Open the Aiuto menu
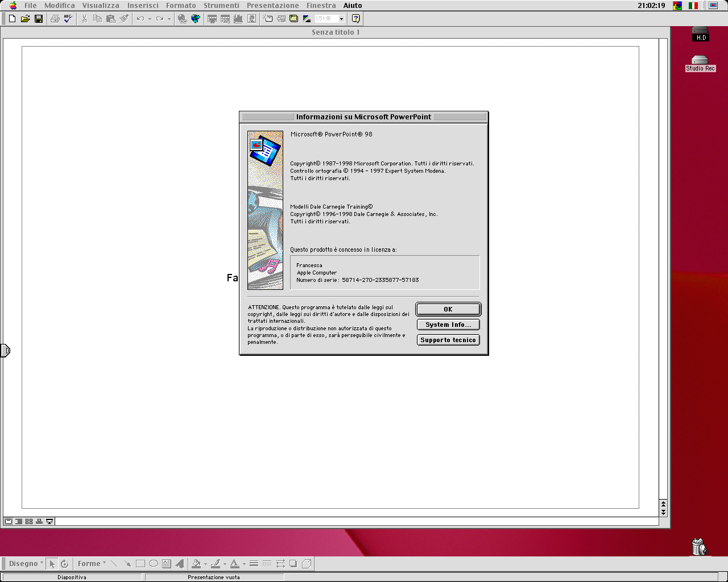The height and width of the screenshot is (582, 728). (353, 5)
